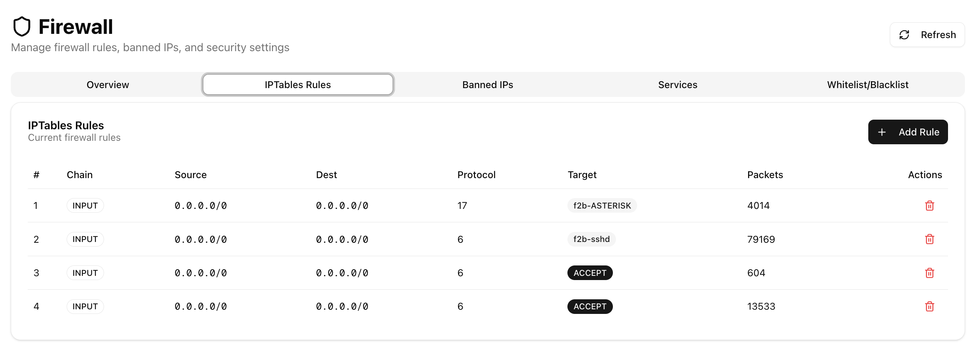Viewport: 980px width, 357px height.
Task: Click the INPUT chain badge on rule 1
Action: point(85,205)
